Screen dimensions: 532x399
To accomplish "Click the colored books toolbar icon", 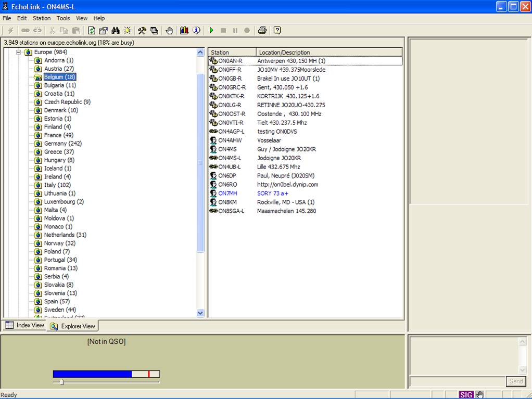I will (x=184, y=31).
